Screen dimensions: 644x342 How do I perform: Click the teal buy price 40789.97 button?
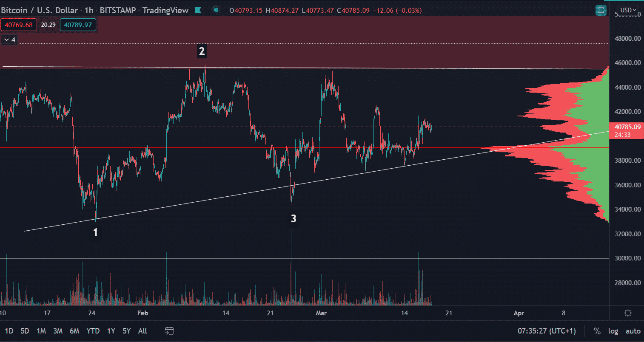coord(78,25)
